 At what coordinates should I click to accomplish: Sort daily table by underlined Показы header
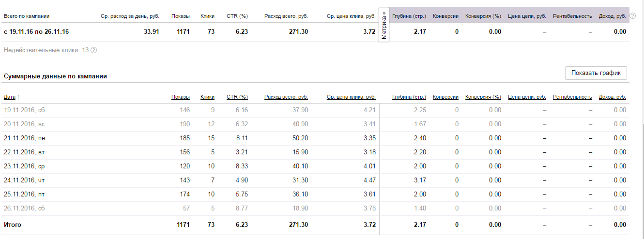coord(180,97)
